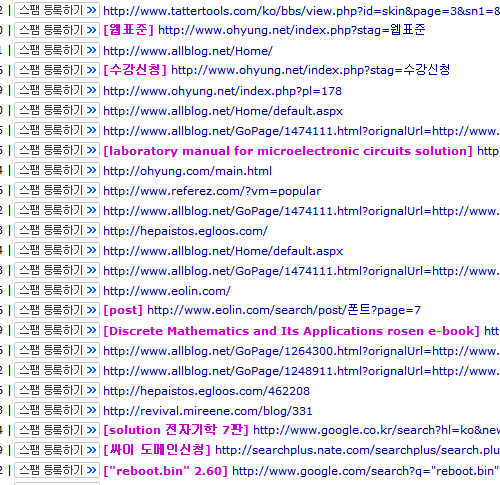Click 스팸 등록하기 beside [웹표준]
Screen dimensions: 500x485
click(57, 30)
